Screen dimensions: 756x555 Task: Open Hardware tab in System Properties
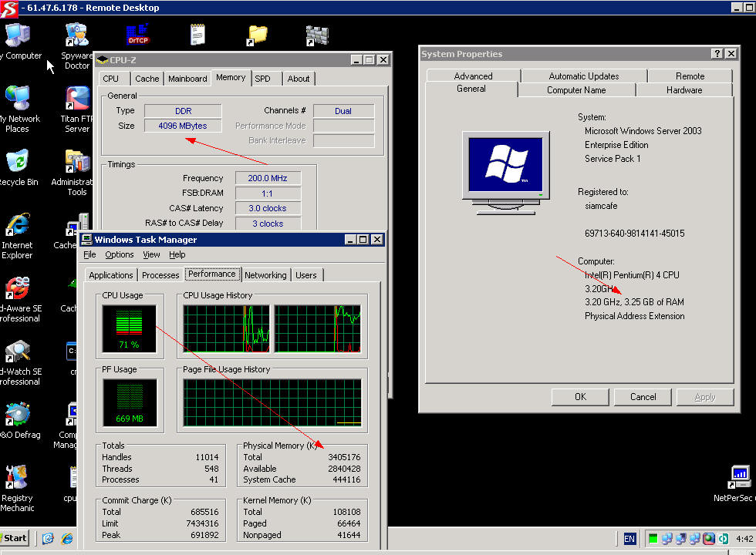coord(684,90)
